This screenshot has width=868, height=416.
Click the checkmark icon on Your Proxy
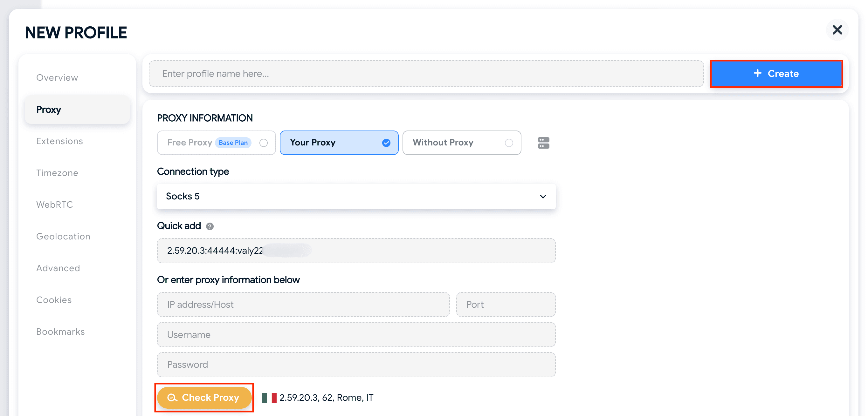(386, 143)
